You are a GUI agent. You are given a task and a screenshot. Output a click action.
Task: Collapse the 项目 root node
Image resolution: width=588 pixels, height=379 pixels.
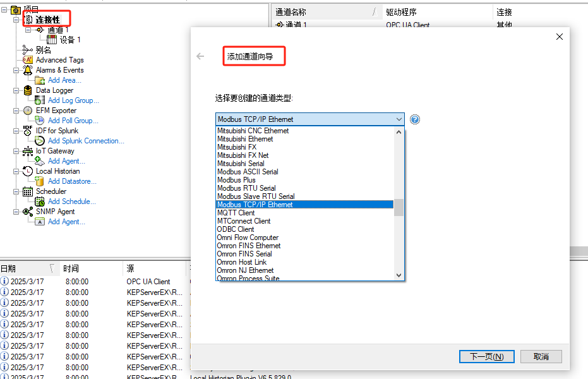(x=4, y=10)
